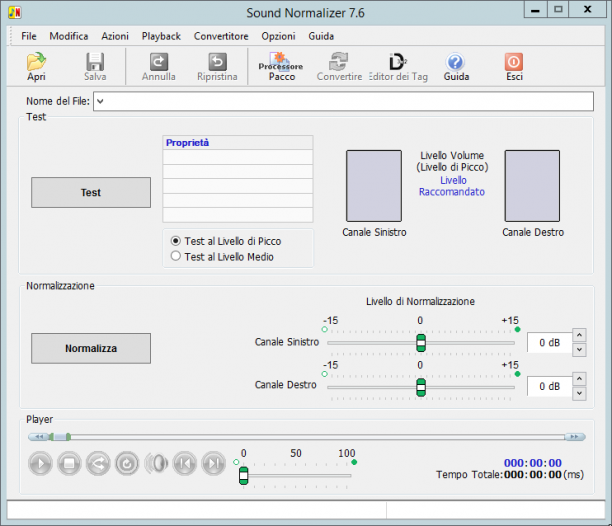The width and height of the screenshot is (612, 526).
Task: Open the Processore Pacco batch tool
Action: coord(281,67)
